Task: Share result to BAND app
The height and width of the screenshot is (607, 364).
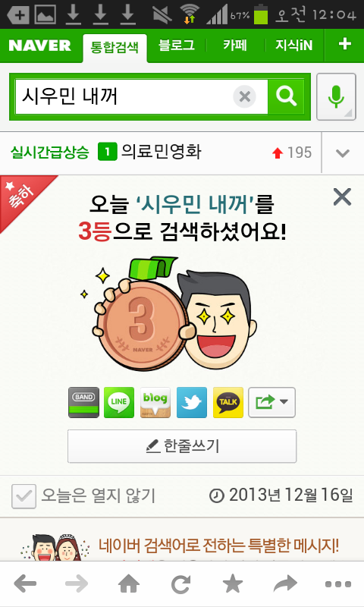Action: coord(83,403)
